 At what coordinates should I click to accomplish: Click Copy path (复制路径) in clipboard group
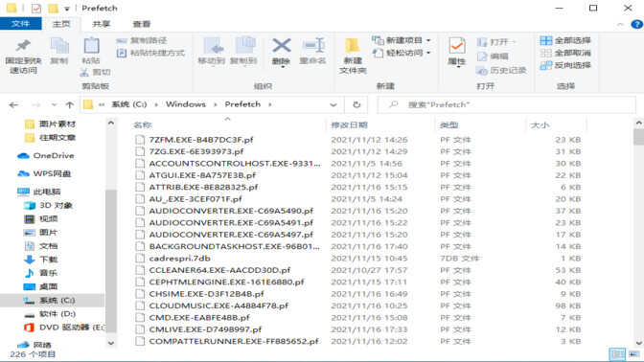click(142, 40)
